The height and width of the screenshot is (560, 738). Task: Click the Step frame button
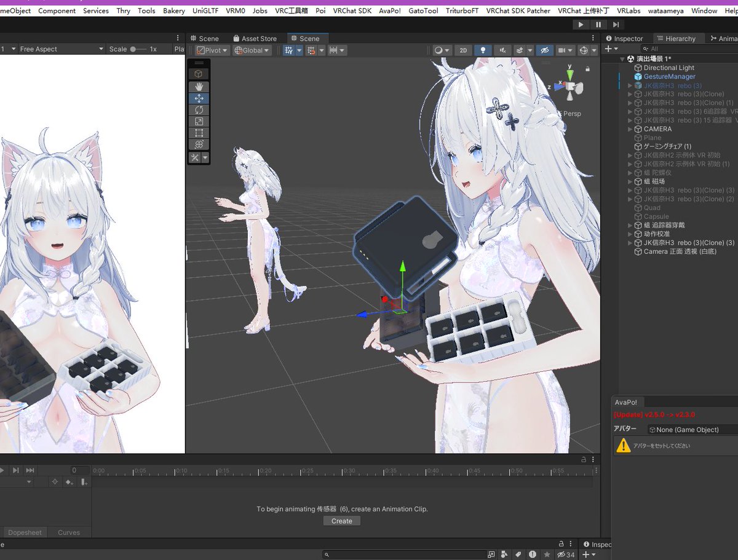[616, 25]
